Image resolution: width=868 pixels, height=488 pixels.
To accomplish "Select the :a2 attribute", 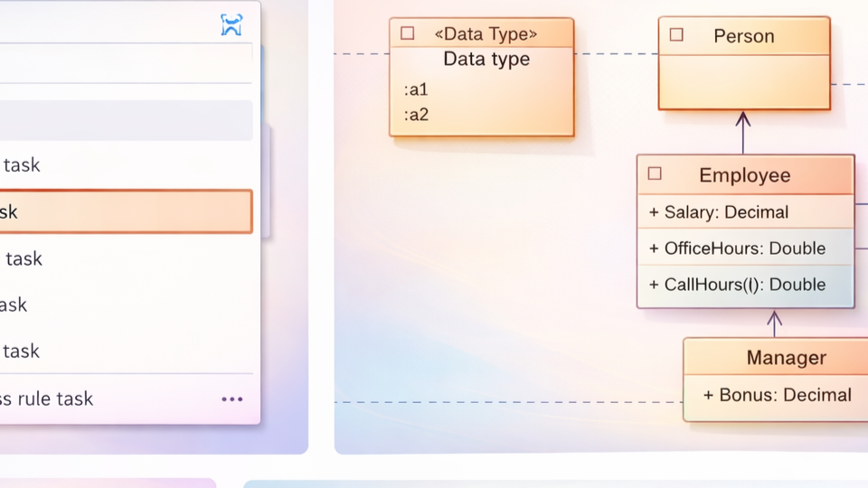I will (416, 115).
